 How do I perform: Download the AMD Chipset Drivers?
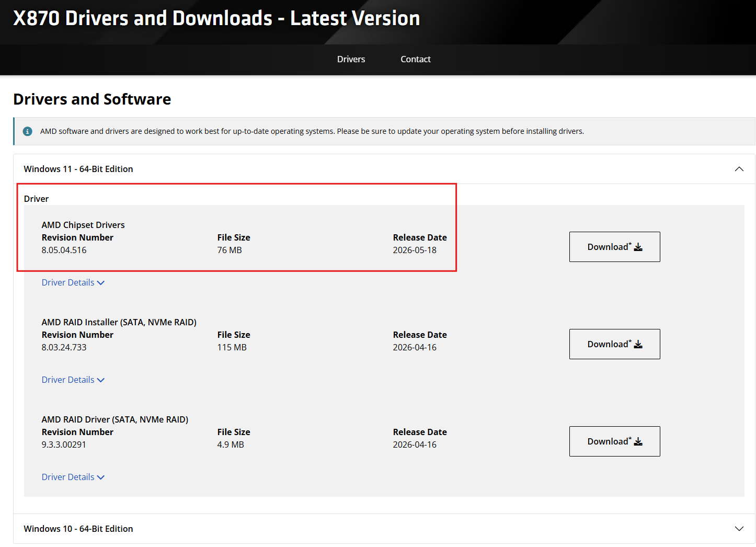pos(615,247)
